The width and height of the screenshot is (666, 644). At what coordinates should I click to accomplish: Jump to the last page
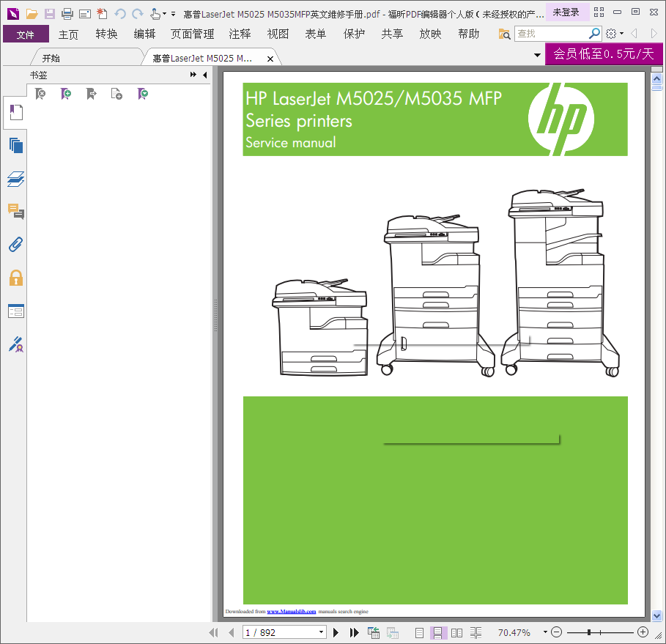point(354,632)
